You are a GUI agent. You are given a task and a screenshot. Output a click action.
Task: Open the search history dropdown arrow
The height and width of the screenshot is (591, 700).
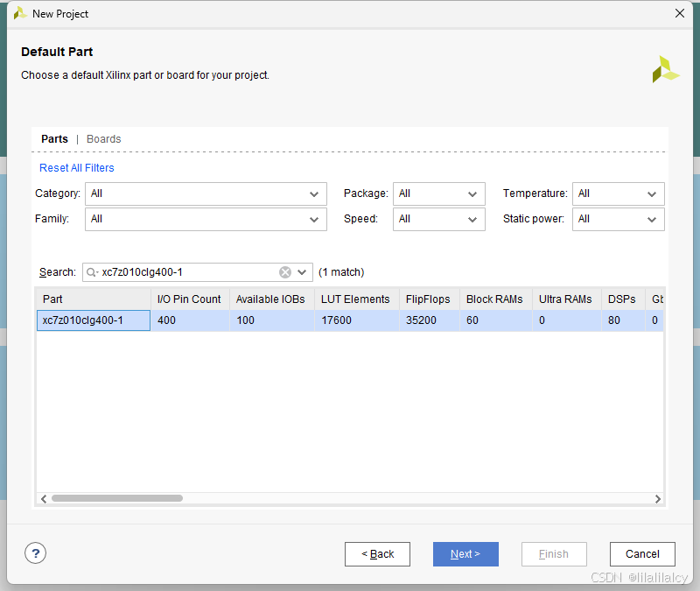tap(302, 272)
